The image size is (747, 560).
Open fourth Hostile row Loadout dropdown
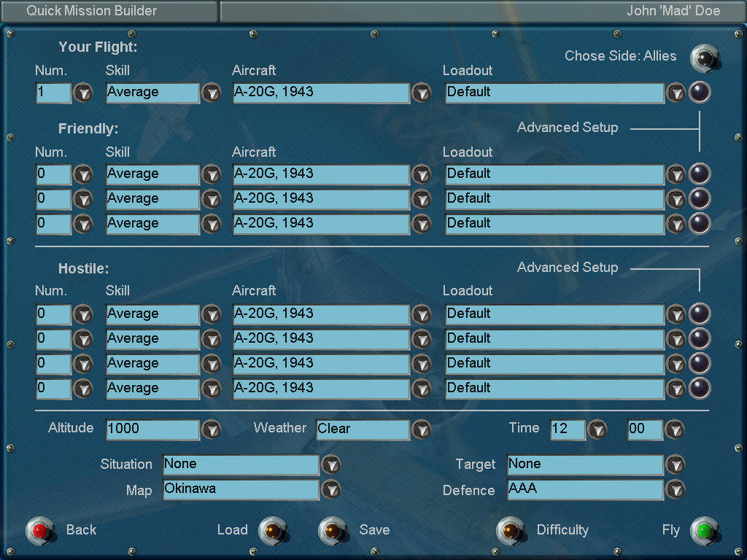tap(676, 389)
